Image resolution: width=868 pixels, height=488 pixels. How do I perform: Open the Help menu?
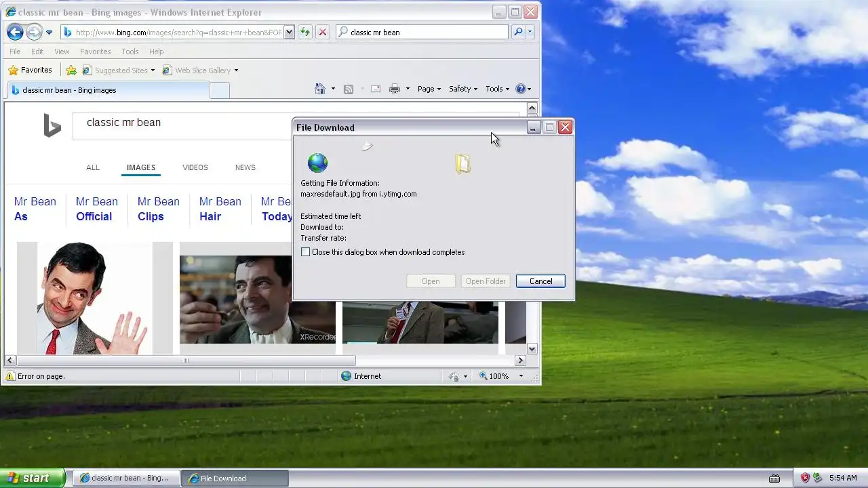tap(157, 52)
